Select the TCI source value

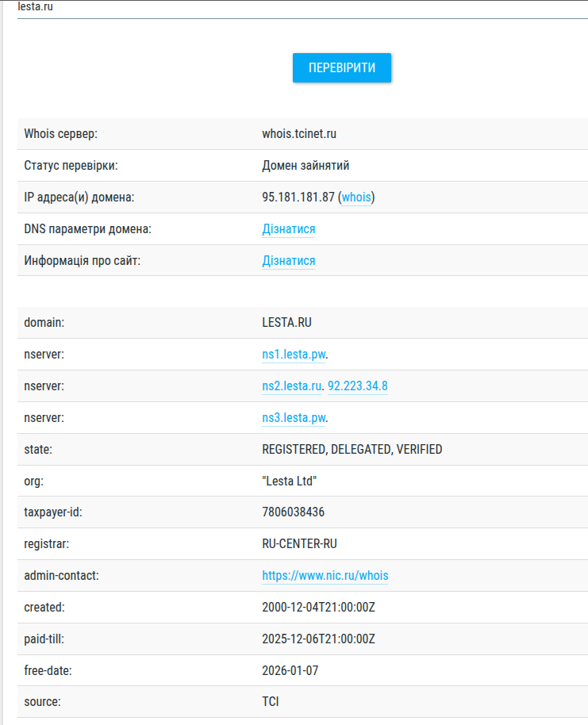[271, 702]
